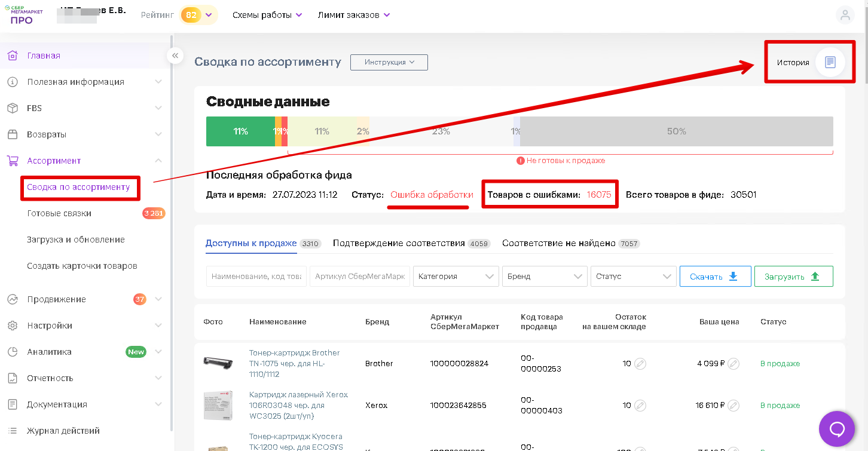Edit stock for Brother TN-1075 pencil icon
The image size is (868, 451).
640,364
